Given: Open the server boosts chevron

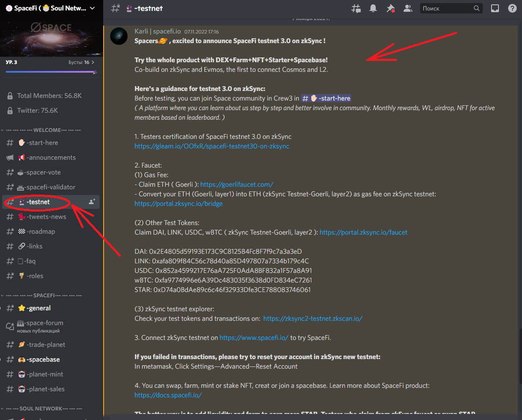Looking at the screenshot, I should coord(93,62).
